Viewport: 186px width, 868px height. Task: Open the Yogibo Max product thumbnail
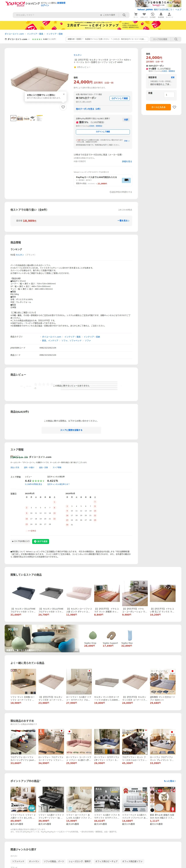click(130, 635)
